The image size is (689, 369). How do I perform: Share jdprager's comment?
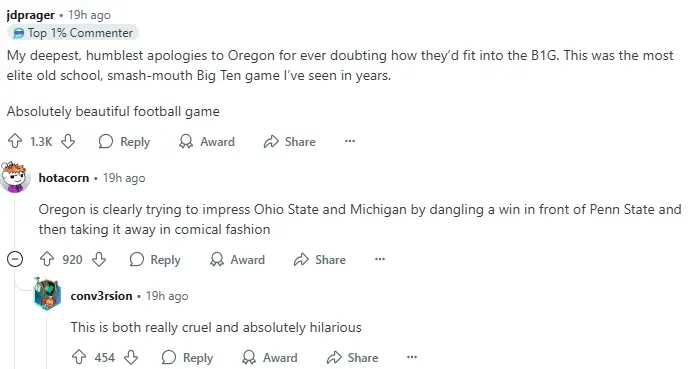click(290, 141)
